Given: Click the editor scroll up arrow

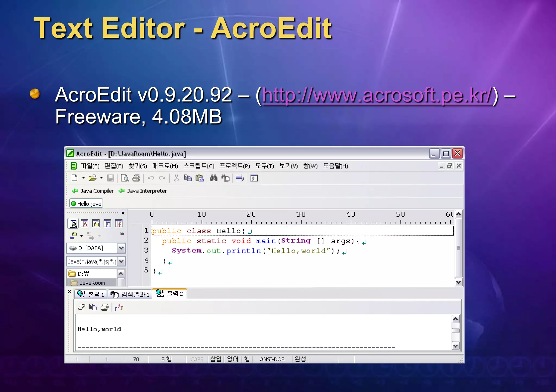Looking at the screenshot, I should pyautogui.click(x=458, y=214).
